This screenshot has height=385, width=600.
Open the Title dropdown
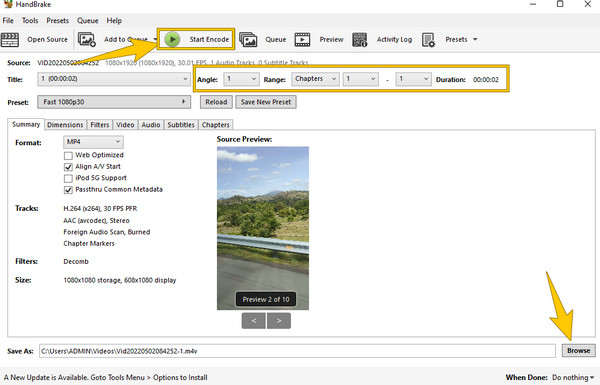(114, 79)
